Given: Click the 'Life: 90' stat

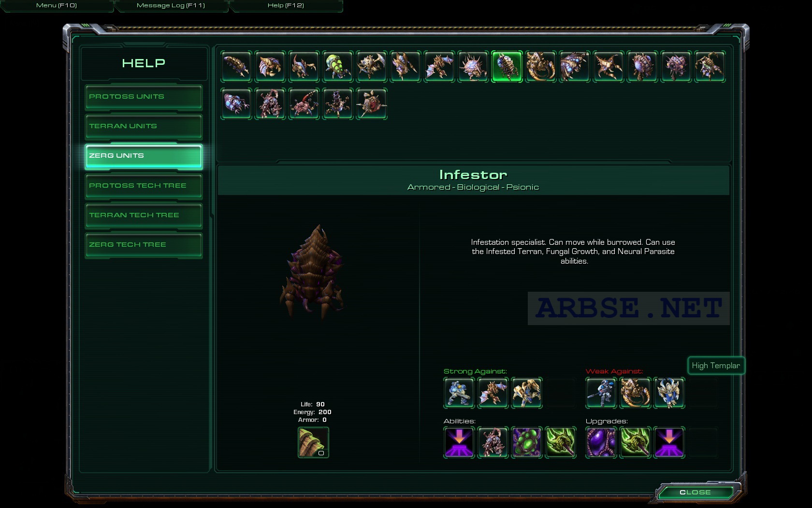Looking at the screenshot, I should coord(313,404).
